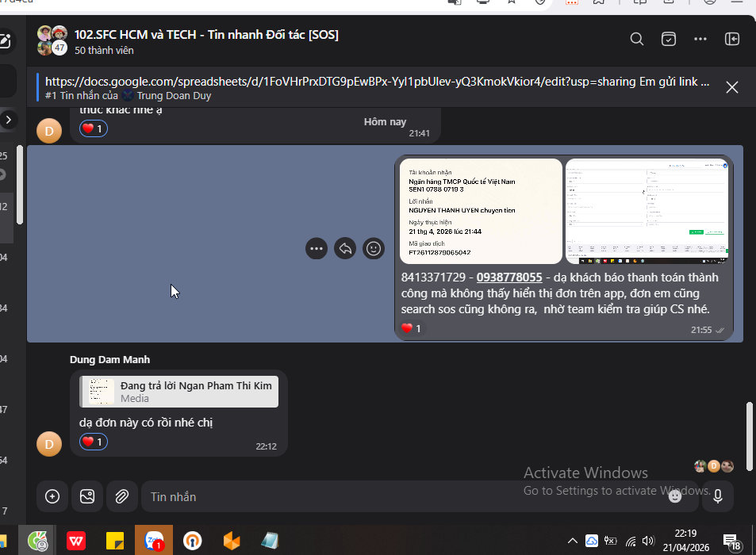Viewport: 756px width, 555px height.
Task: Open the WPS Office taskbar icon
Action: pyautogui.click(x=76, y=541)
